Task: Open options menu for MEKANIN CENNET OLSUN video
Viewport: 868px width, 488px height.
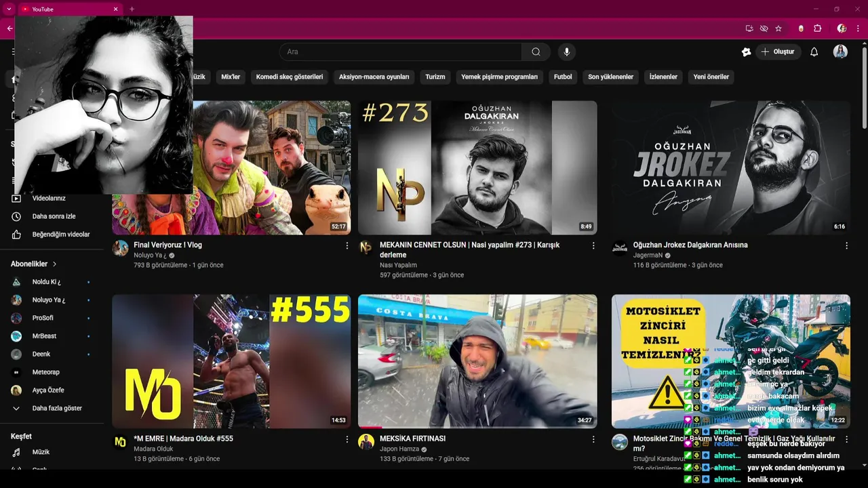Action: pyautogui.click(x=593, y=245)
